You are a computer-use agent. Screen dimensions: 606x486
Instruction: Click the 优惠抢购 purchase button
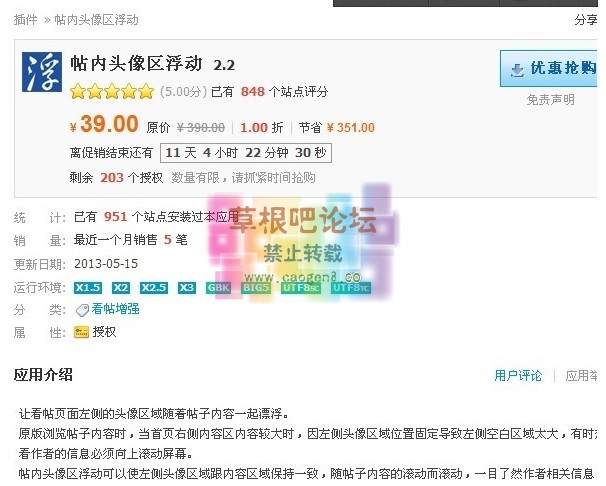tap(549, 68)
